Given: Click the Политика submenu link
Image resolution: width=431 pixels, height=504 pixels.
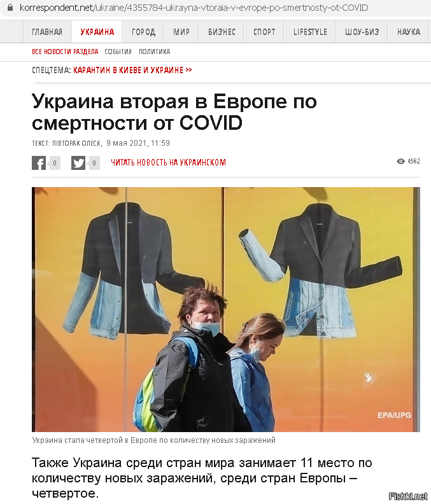Looking at the screenshot, I should (155, 52).
